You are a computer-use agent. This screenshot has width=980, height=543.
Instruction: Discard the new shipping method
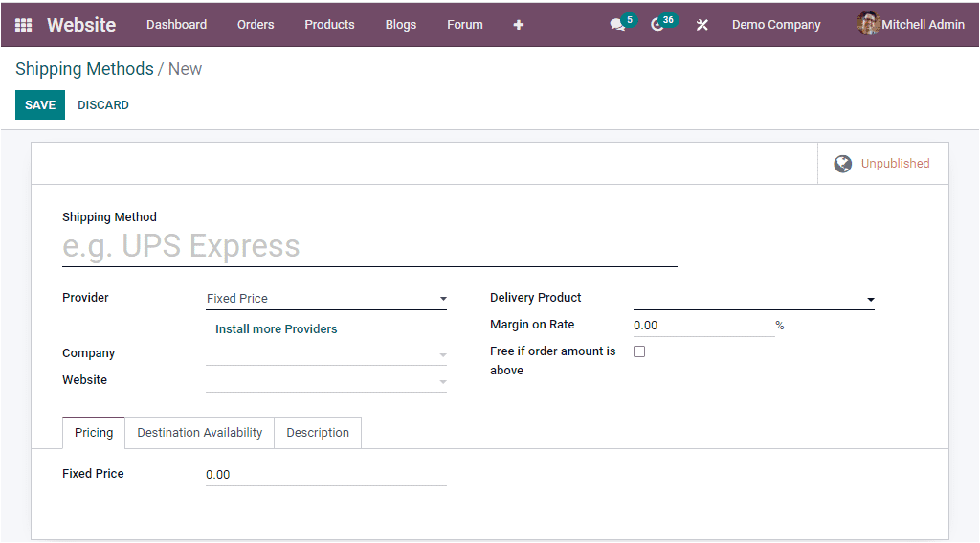[103, 105]
